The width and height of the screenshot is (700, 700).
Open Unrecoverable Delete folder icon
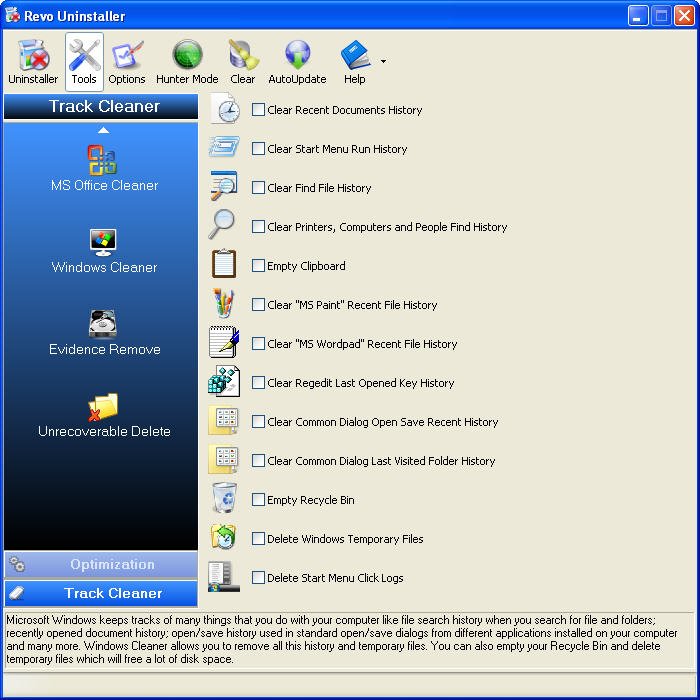[x=103, y=407]
